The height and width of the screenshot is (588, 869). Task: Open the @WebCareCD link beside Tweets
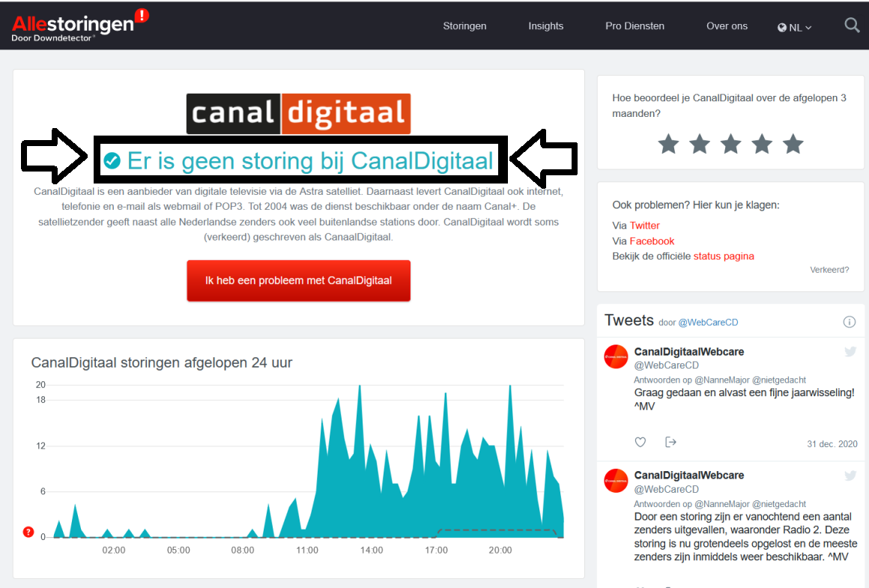708,323
